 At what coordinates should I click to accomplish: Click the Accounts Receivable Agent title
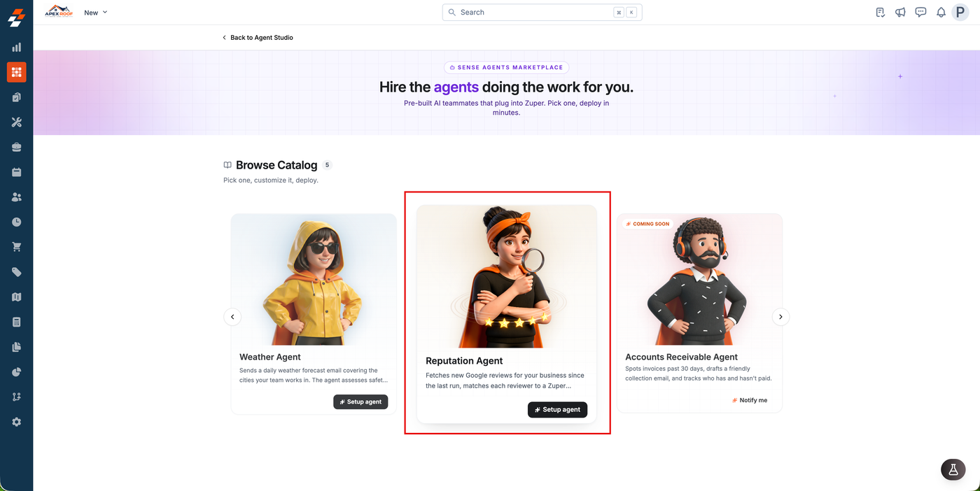682,357
